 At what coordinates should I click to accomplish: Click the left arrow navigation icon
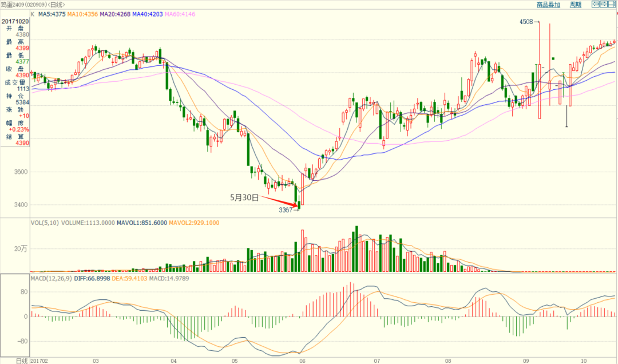(595, 5)
